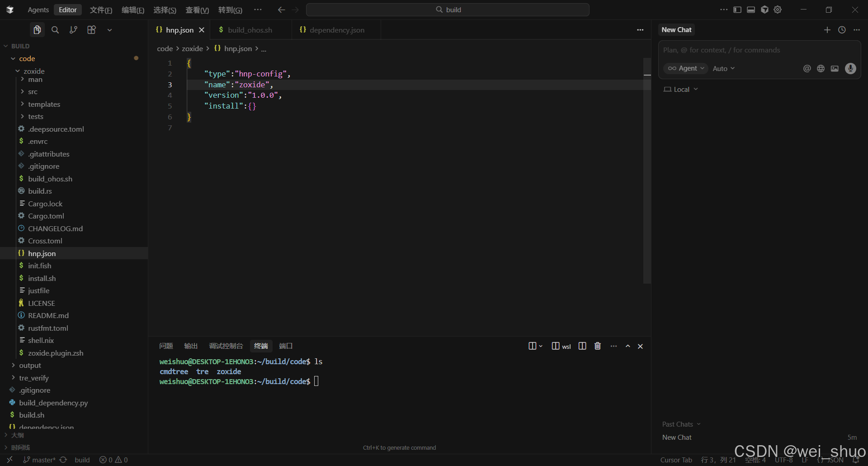Viewport: 868px width, 466px height.
Task: Collapse the zoxide folder
Action: pos(18,71)
